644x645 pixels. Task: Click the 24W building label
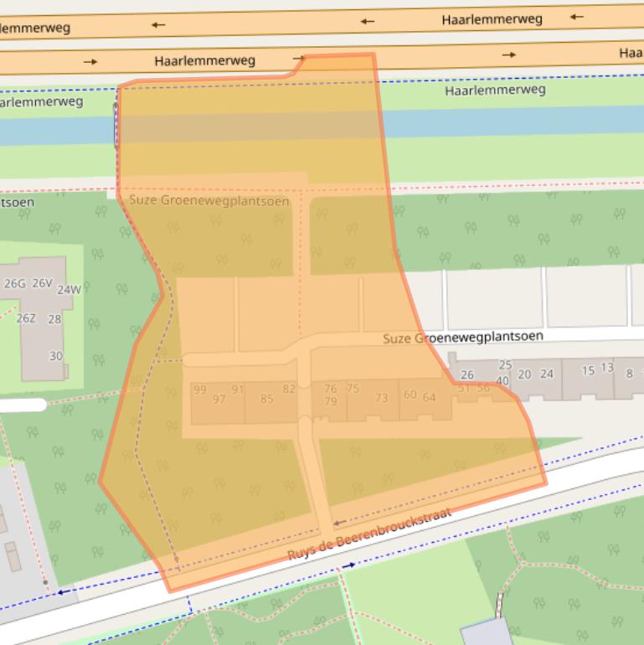69,290
